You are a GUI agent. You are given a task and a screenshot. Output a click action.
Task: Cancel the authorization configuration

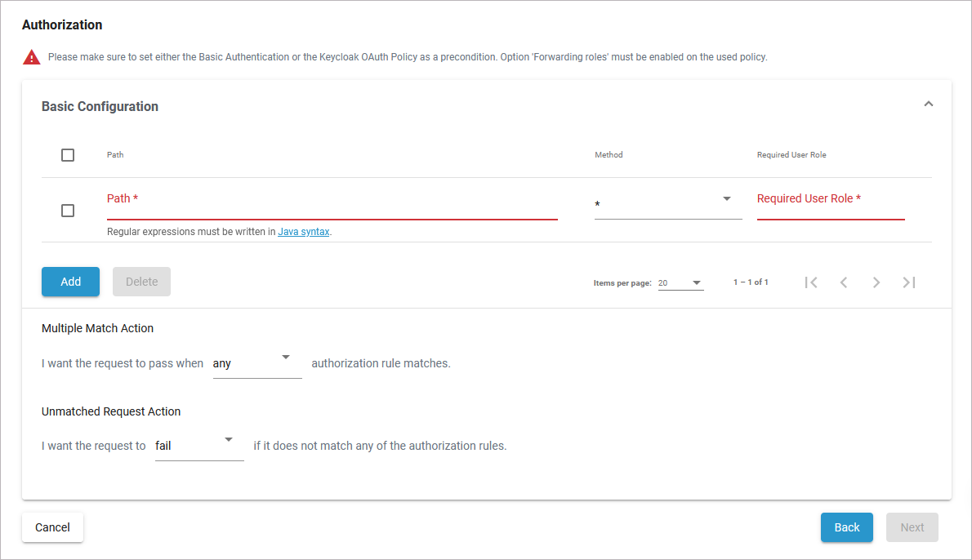52,527
